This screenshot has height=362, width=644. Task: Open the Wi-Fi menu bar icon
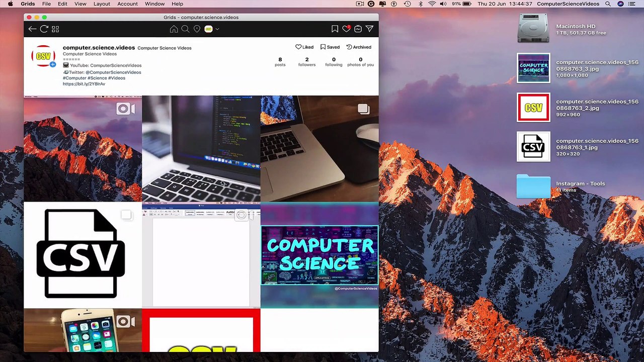tap(432, 4)
